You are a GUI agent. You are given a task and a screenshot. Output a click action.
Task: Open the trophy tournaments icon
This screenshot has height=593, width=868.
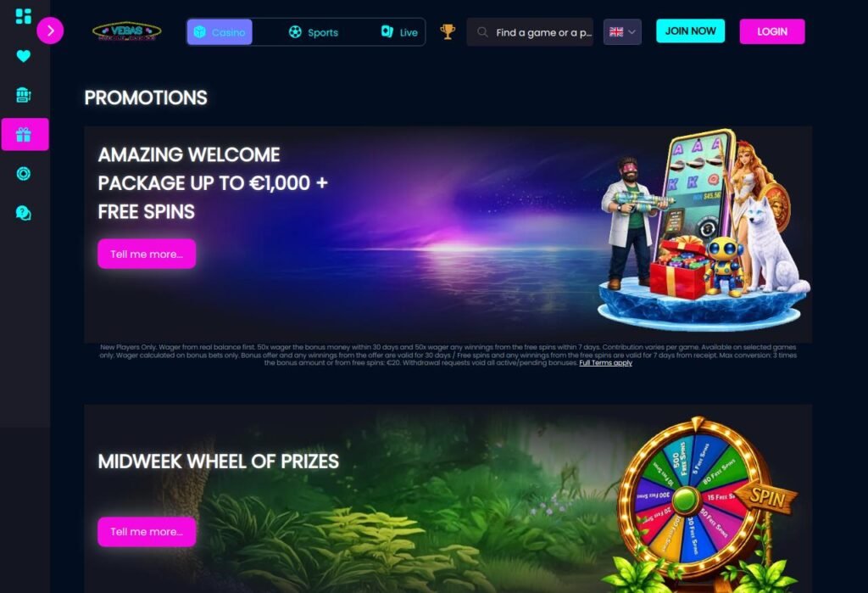tap(448, 31)
